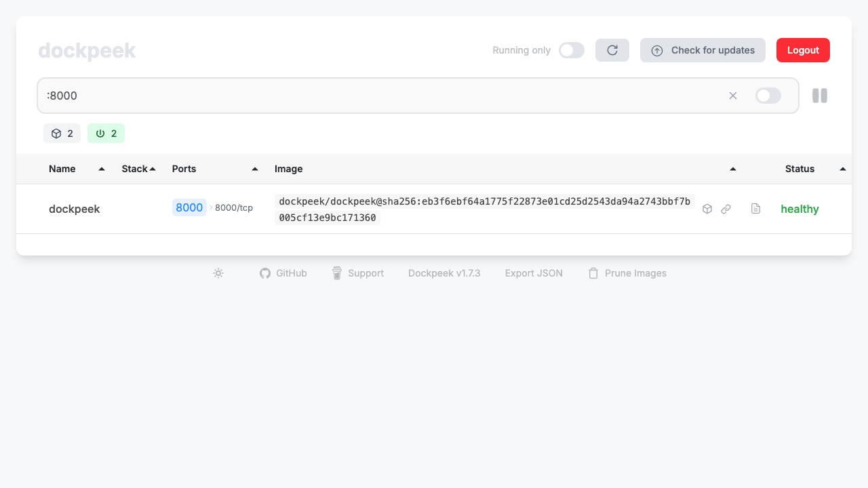Sort the table by Name column
The height and width of the screenshot is (488, 868).
[77, 169]
